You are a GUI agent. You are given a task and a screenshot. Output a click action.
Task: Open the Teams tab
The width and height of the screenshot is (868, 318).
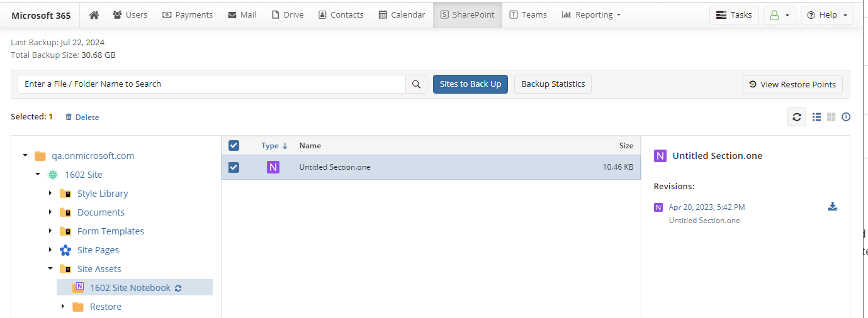(528, 14)
